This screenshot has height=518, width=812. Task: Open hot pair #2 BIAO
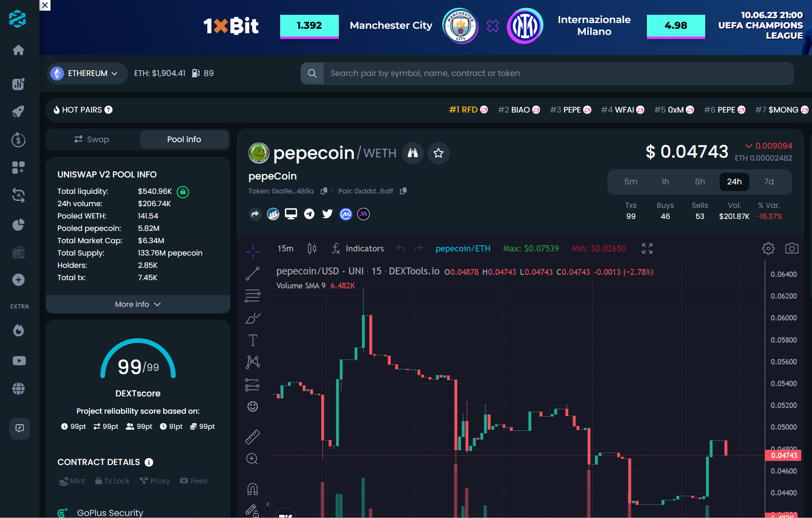tap(519, 110)
